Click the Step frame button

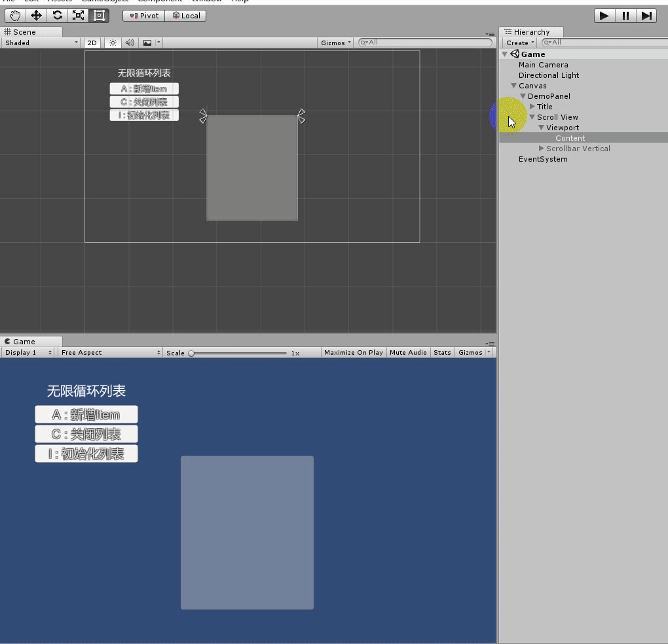pyautogui.click(x=646, y=16)
